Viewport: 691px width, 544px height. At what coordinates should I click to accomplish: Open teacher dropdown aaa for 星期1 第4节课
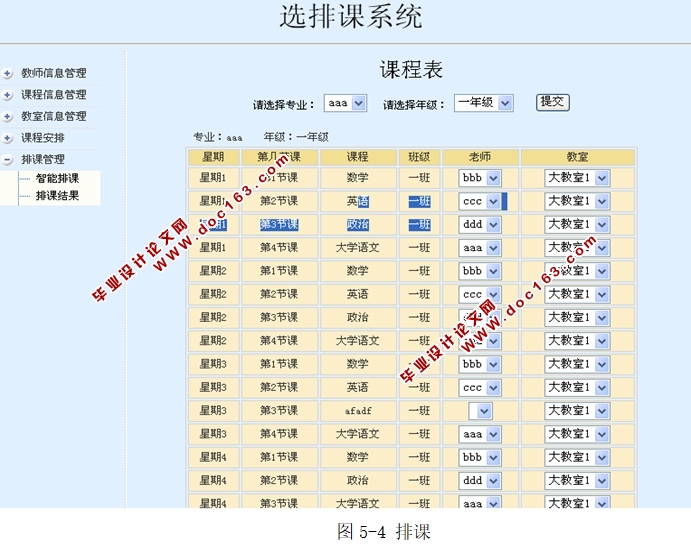[479, 248]
